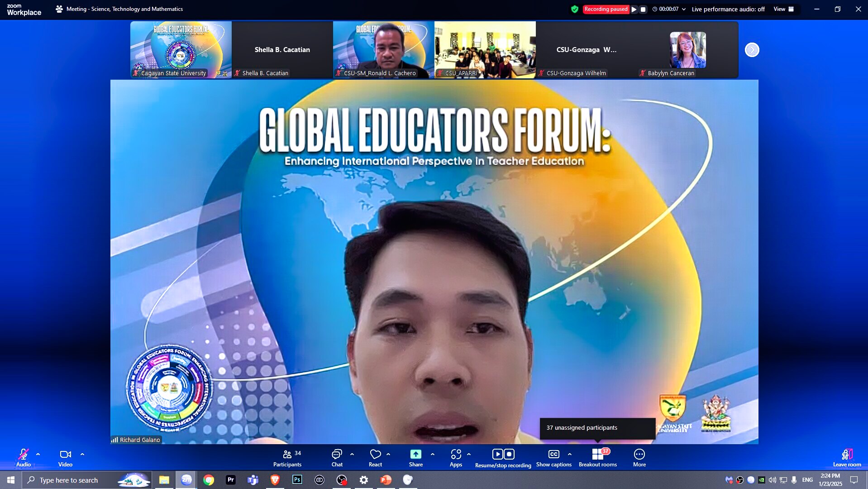The width and height of the screenshot is (868, 489).
Task: Expand caption options arrow beside Show captions
Action: tap(570, 454)
